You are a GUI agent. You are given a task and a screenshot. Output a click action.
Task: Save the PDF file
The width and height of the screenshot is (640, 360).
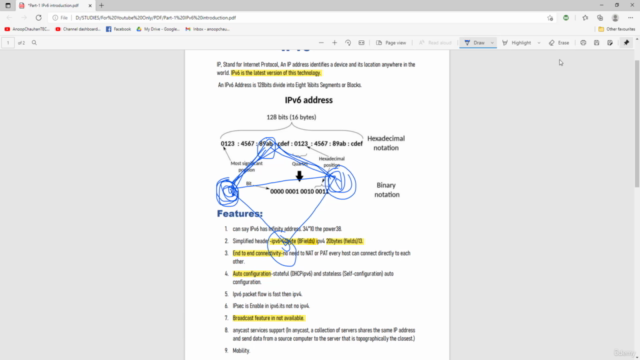[596, 43]
